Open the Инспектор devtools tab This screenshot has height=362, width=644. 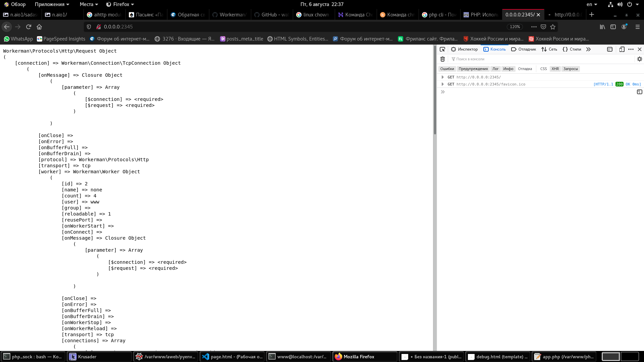tap(464, 49)
